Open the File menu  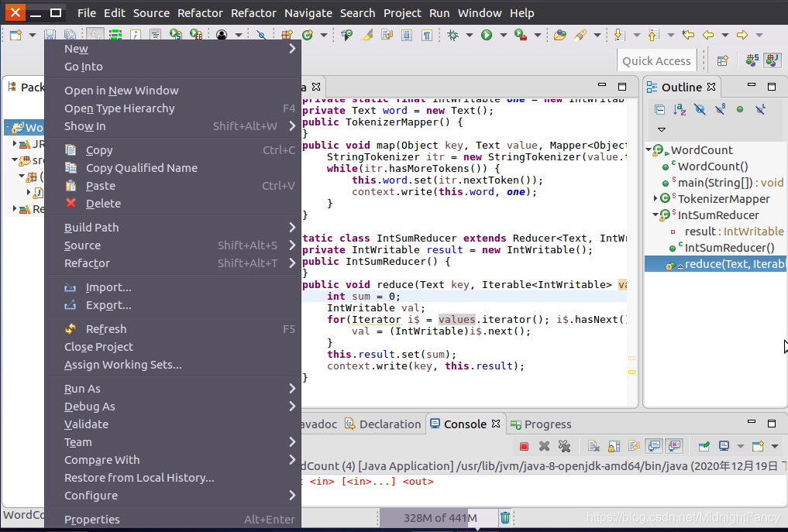[x=87, y=13]
